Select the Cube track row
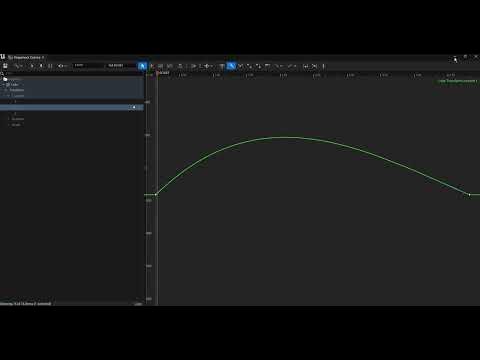Image resolution: width=480 pixels, height=360 pixels. point(72,85)
